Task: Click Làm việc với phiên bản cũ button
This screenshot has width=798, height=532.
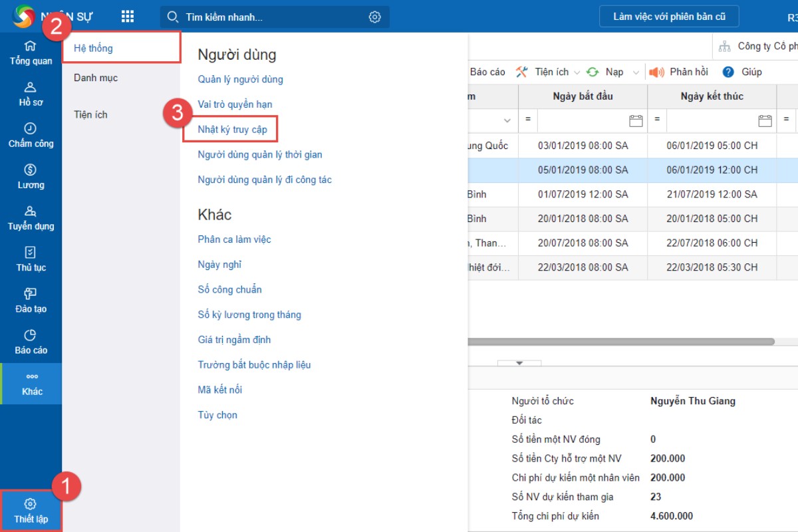Action: 669,17
